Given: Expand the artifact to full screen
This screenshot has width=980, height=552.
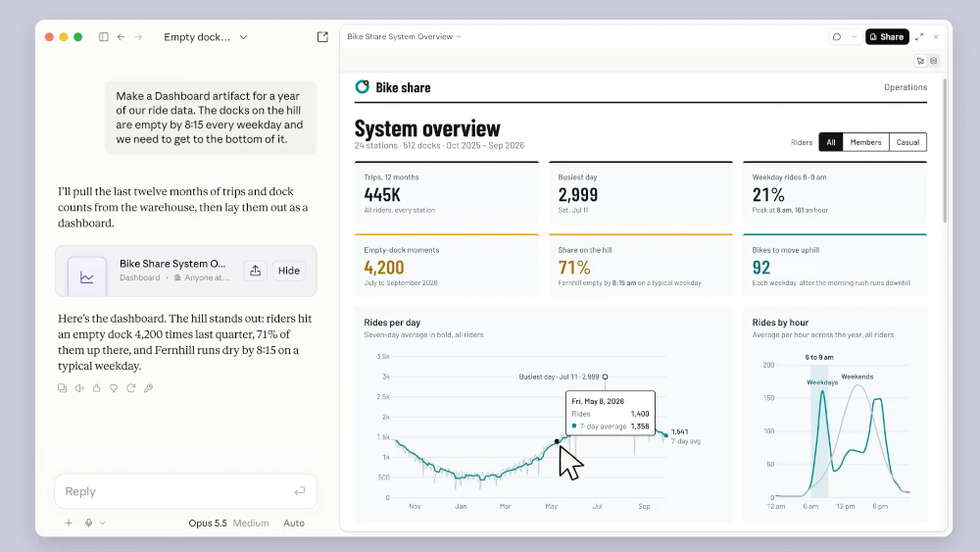Looking at the screenshot, I should pyautogui.click(x=919, y=37).
